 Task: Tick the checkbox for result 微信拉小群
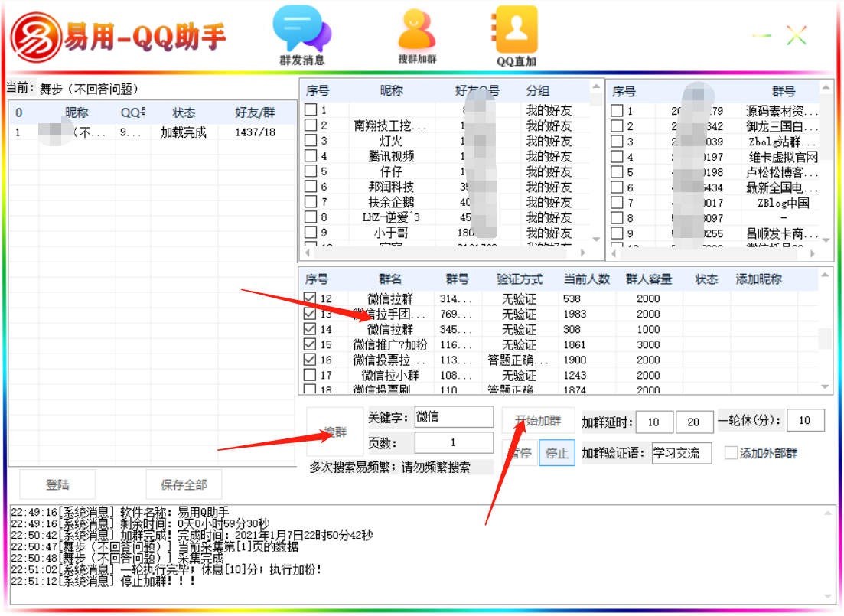pyautogui.click(x=309, y=375)
